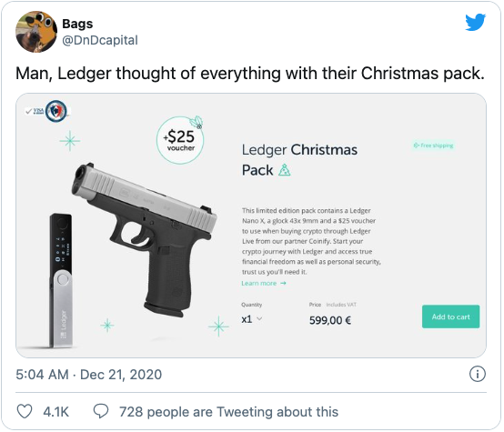
Task: Click the Christmas tree icon beside Pack
Action: point(284,170)
